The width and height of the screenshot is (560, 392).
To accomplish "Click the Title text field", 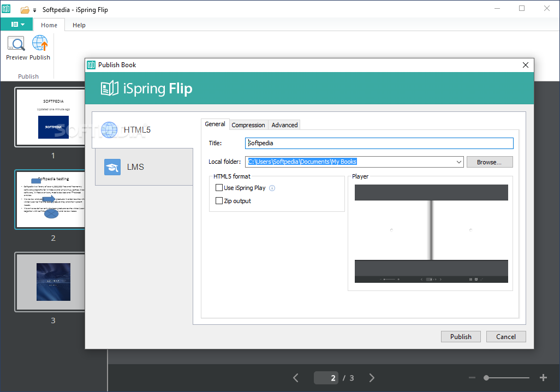I will 379,143.
